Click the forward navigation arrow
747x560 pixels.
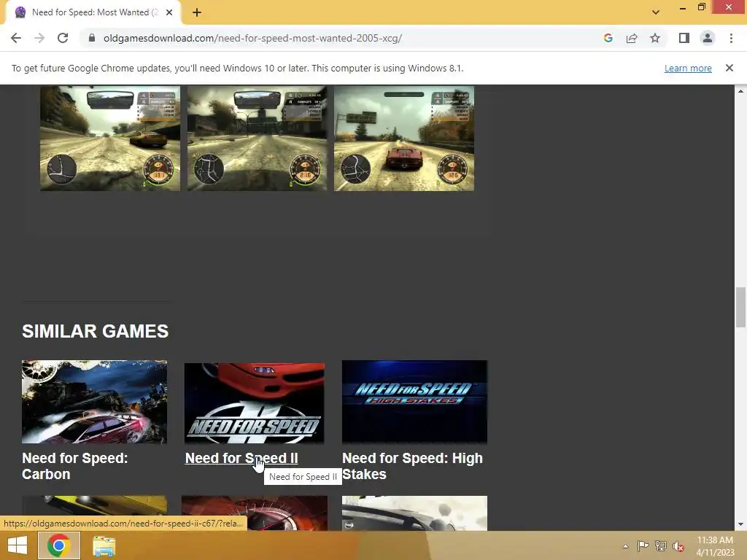(39, 38)
